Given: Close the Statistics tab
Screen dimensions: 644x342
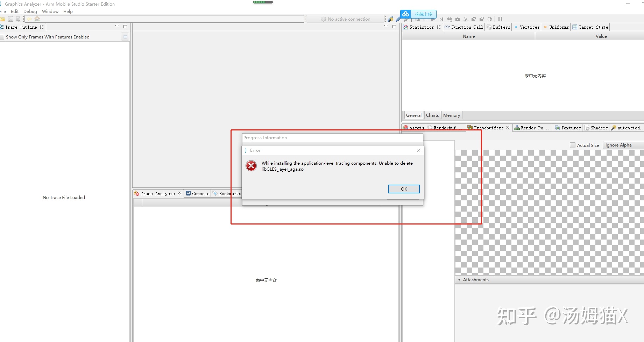Looking at the screenshot, I should click(439, 27).
